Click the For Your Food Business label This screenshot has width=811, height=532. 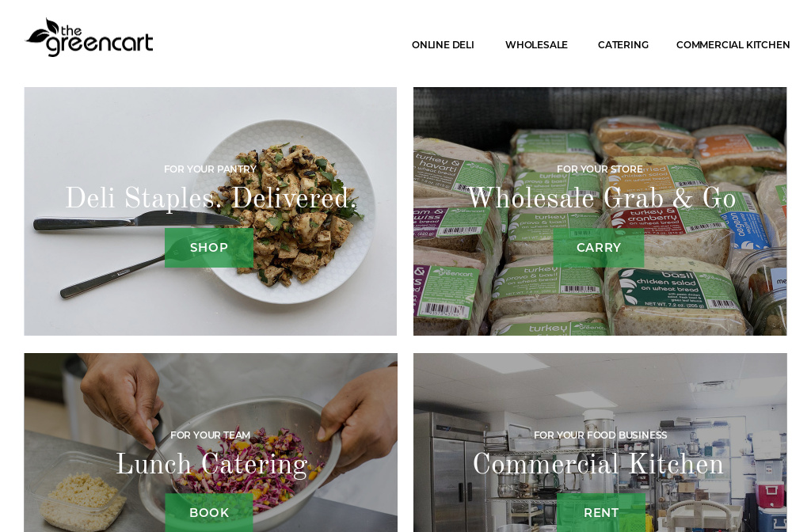[x=600, y=435]
